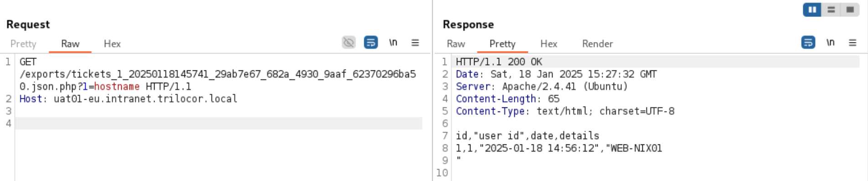Click the Server Apache header line
The height and width of the screenshot is (181, 868).
point(542,86)
